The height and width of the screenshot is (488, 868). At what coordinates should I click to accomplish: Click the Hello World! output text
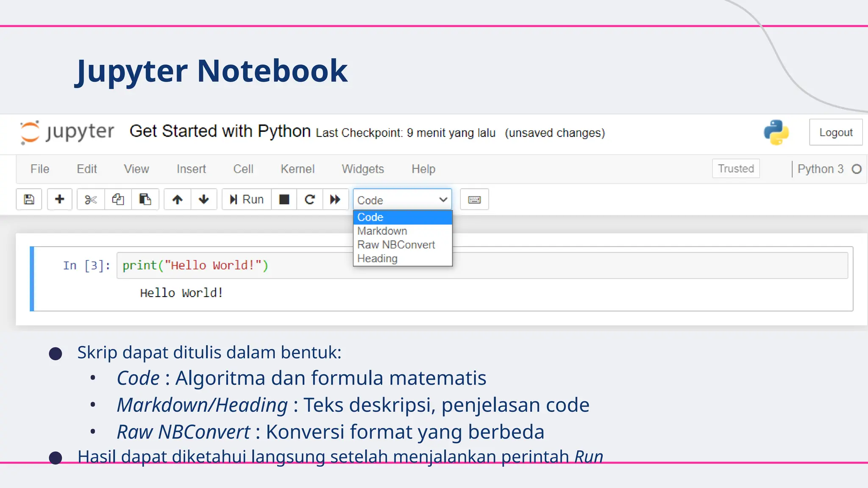[181, 293]
